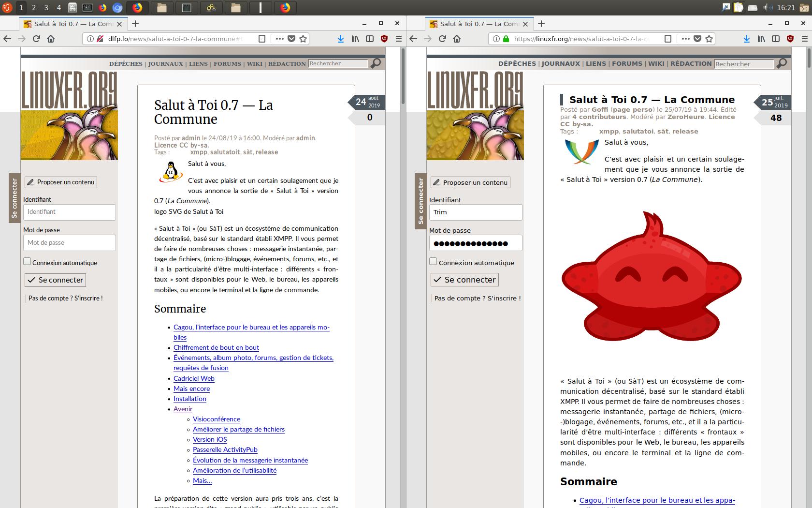Click search magnifier on right LinuxFr page
This screenshot has width=812, height=508.
click(782, 63)
